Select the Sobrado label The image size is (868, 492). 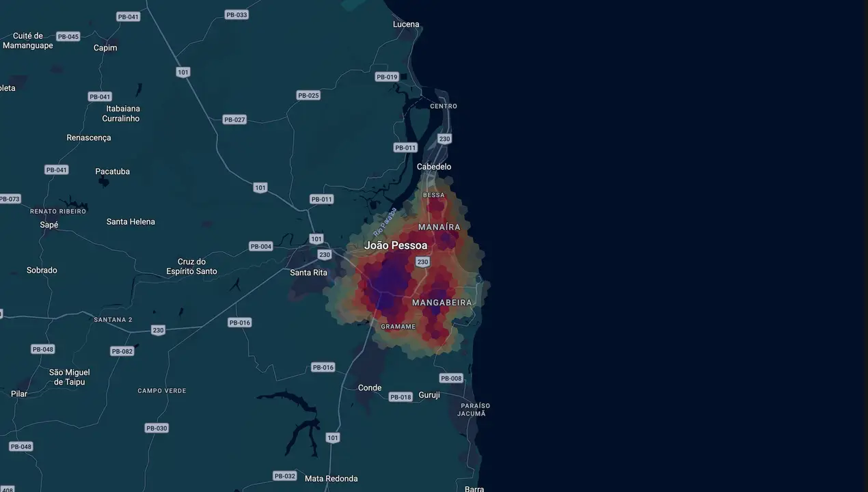point(42,271)
